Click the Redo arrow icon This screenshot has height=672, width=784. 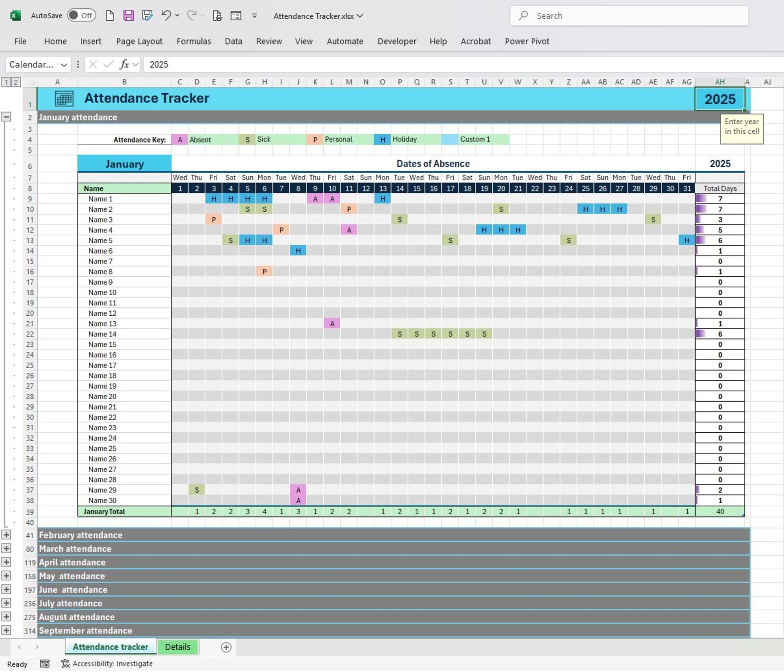tap(192, 15)
